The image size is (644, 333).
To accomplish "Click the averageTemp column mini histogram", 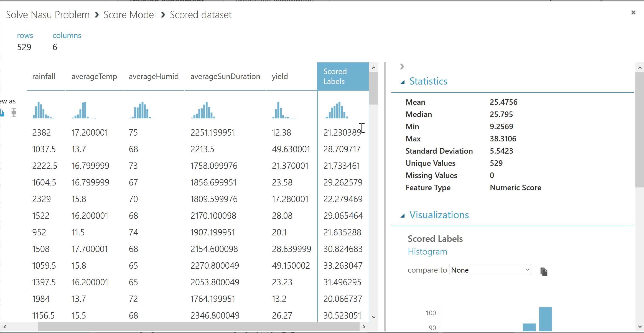I will pos(83,110).
